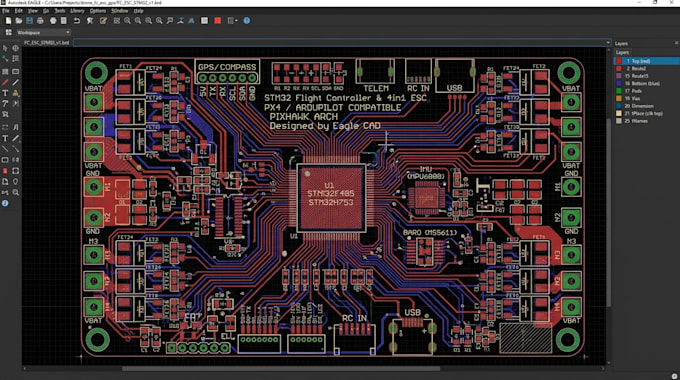This screenshot has height=380, width=680.
Task: Close the Layers panel with its X
Action: [676, 43]
